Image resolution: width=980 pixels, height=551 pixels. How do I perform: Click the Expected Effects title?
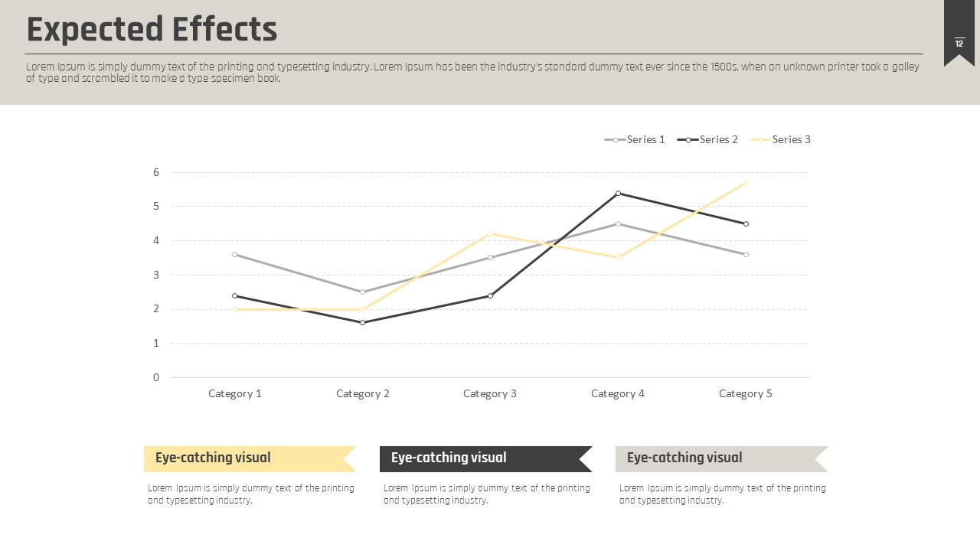pos(152,30)
